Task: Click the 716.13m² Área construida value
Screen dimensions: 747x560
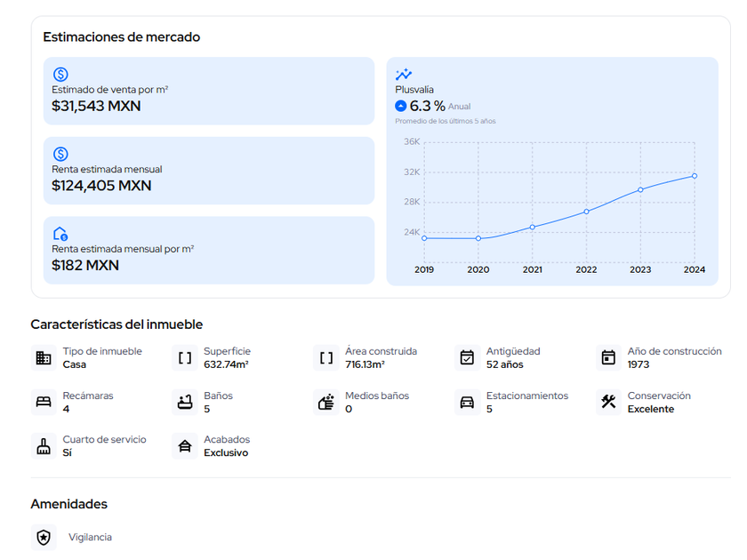Action: pos(365,364)
